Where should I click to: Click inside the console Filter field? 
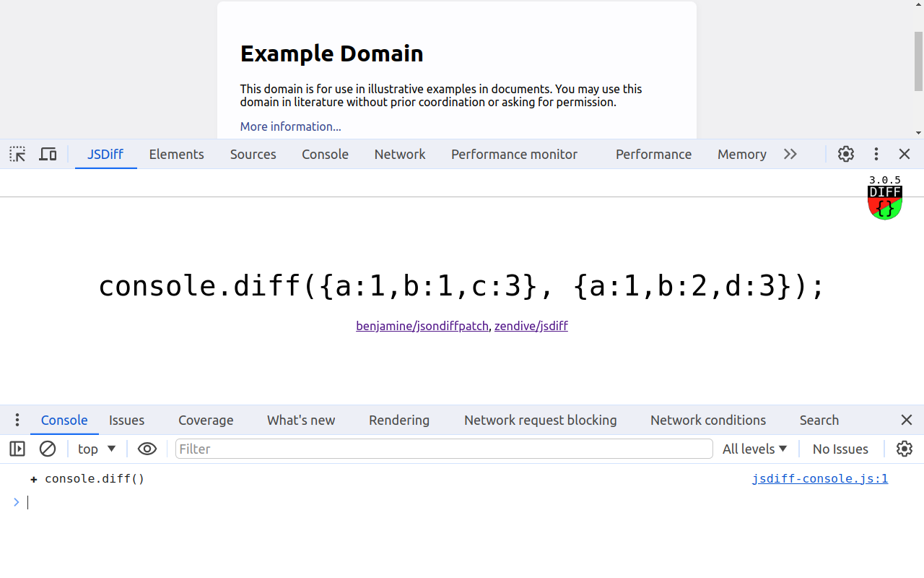[443, 449]
